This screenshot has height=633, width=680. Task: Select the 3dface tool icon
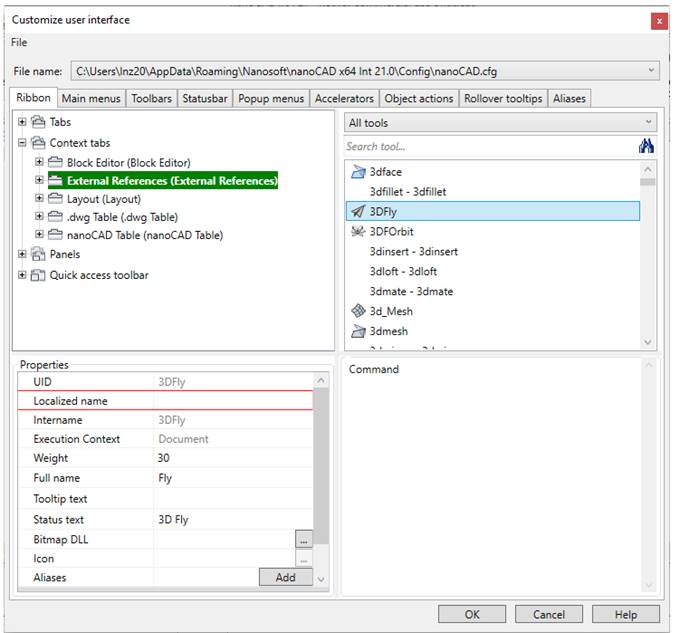(x=357, y=172)
